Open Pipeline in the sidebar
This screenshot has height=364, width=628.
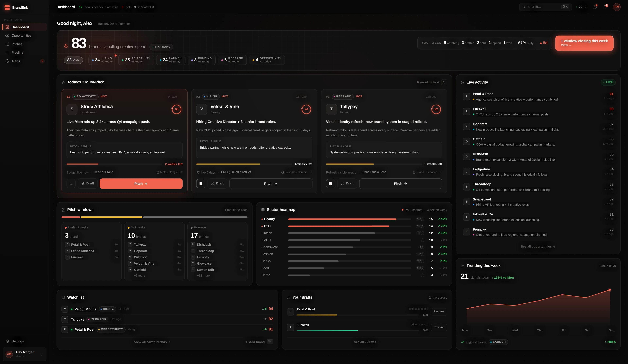click(24, 52)
